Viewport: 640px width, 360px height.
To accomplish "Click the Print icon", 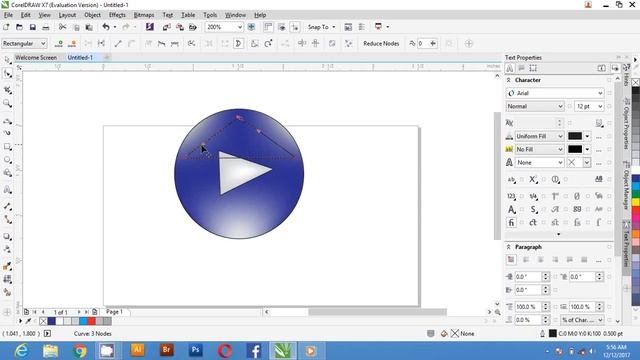I will pos(46,27).
